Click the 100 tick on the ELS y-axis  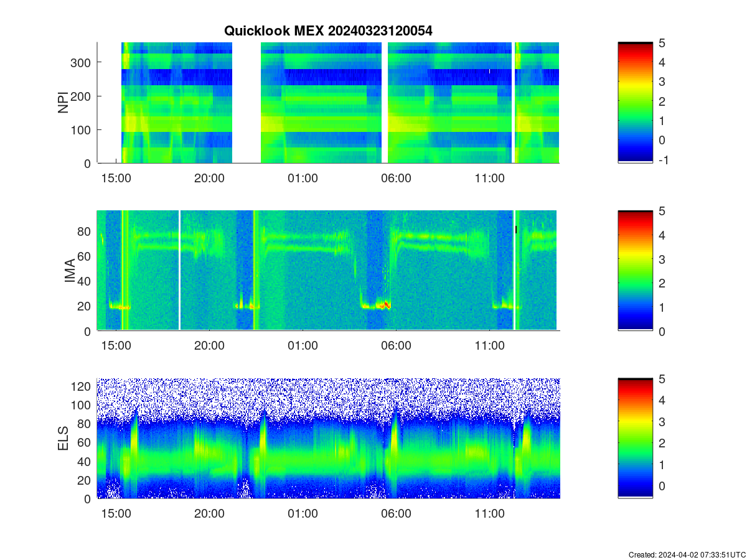pyautogui.click(x=82, y=404)
